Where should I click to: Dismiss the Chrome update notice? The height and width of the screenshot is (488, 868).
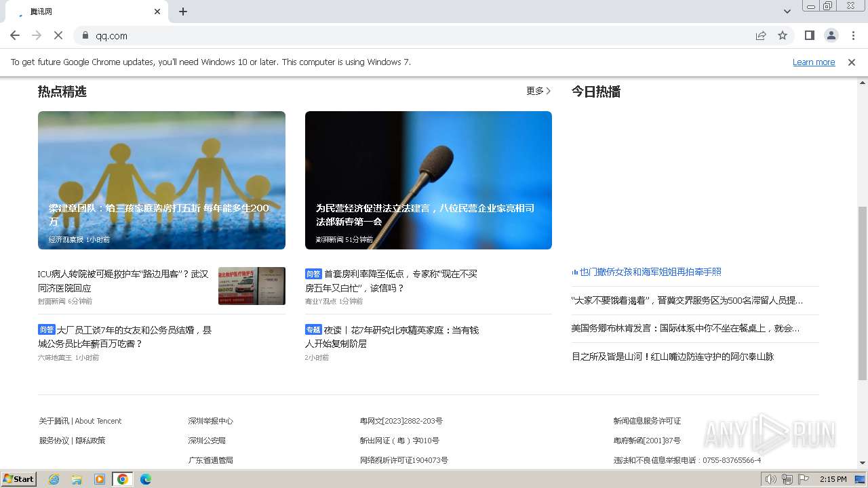pyautogui.click(x=852, y=62)
